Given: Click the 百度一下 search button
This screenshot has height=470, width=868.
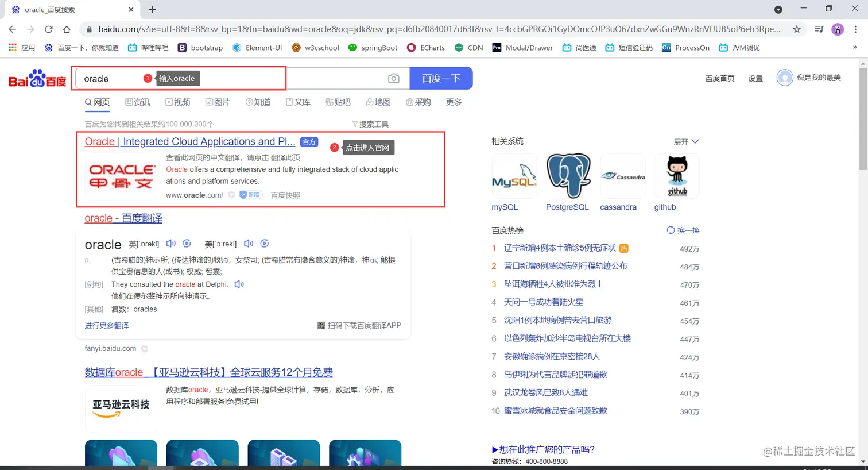Looking at the screenshot, I should [441, 78].
